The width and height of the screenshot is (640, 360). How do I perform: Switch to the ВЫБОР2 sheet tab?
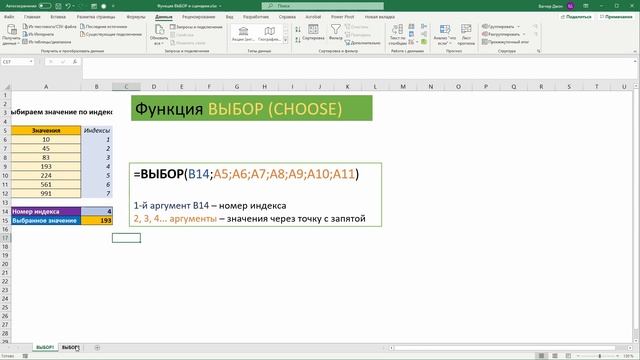(x=70, y=348)
